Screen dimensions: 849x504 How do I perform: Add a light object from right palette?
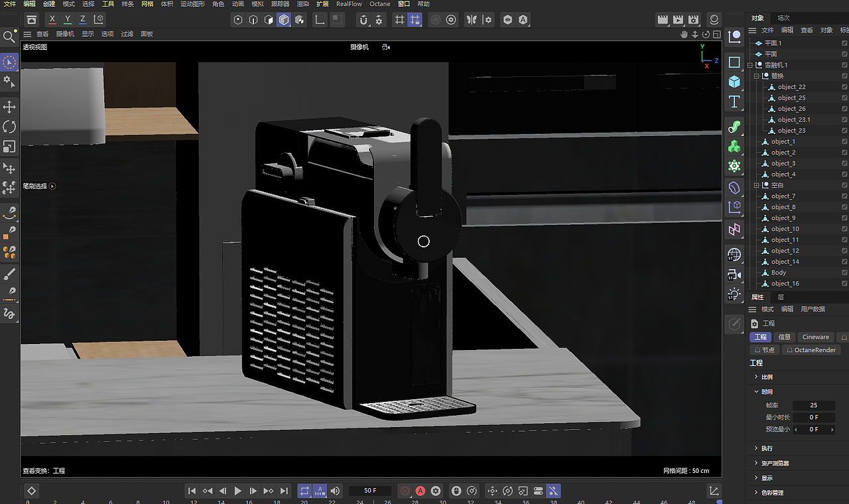click(734, 294)
